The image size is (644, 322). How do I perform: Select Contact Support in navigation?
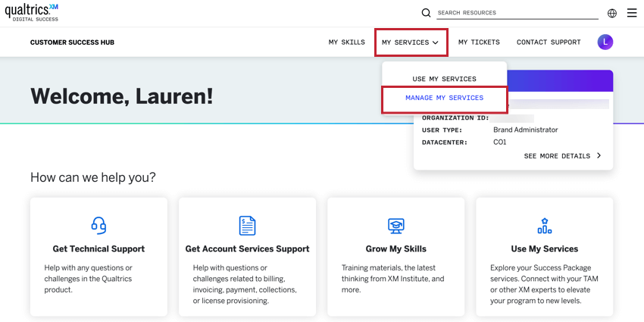pyautogui.click(x=549, y=42)
